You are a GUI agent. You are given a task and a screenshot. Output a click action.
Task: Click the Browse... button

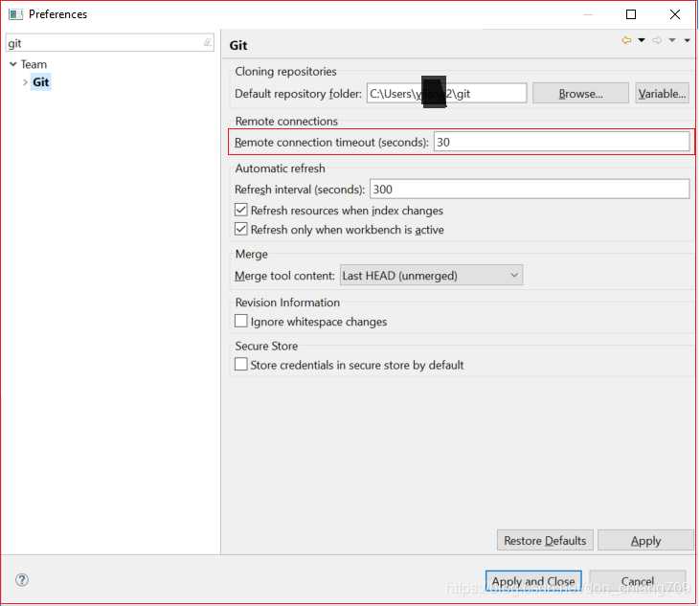[580, 93]
